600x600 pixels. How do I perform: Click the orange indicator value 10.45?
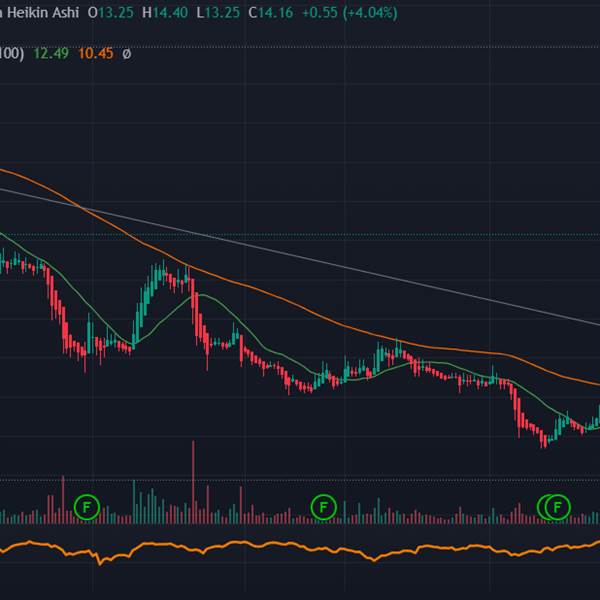(96, 53)
